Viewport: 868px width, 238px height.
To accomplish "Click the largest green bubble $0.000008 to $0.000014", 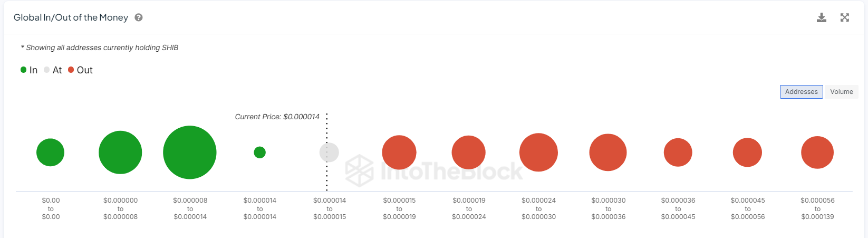I will click(190, 153).
